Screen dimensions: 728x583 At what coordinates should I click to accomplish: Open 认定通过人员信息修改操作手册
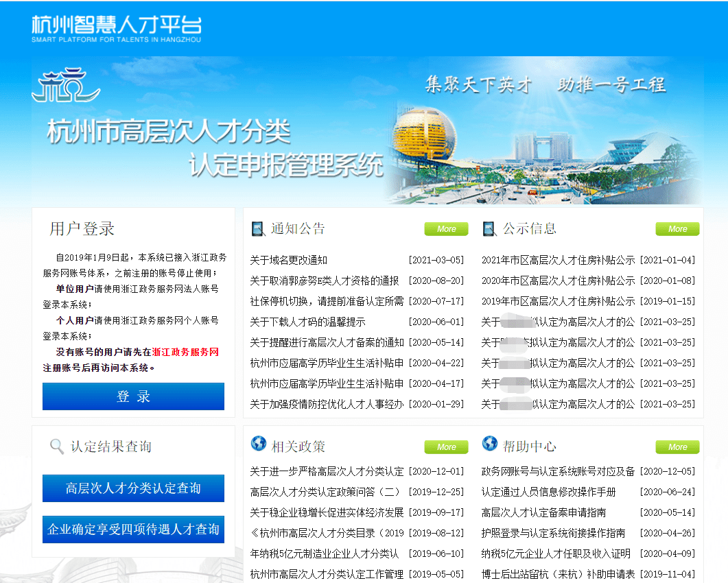[x=548, y=492]
